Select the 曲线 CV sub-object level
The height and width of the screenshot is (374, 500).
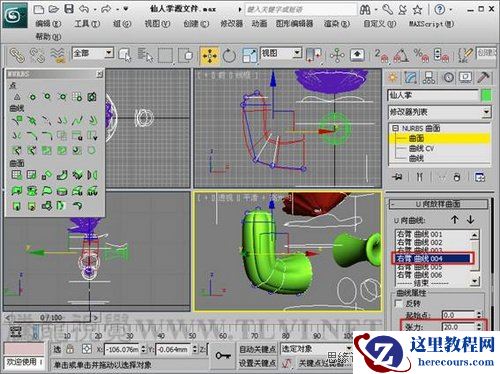coord(421,148)
